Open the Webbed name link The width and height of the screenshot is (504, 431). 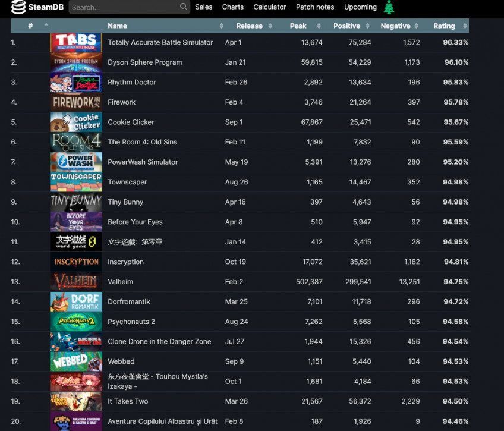click(x=121, y=361)
